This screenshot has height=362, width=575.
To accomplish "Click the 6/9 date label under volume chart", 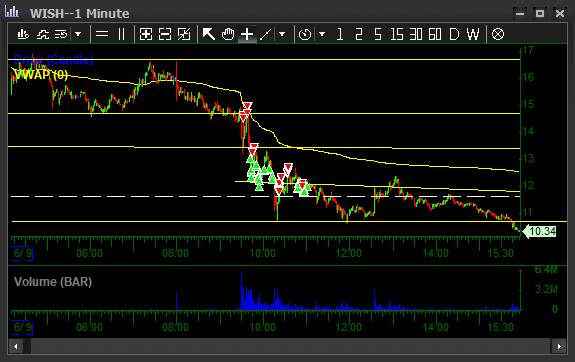I will point(22,327).
